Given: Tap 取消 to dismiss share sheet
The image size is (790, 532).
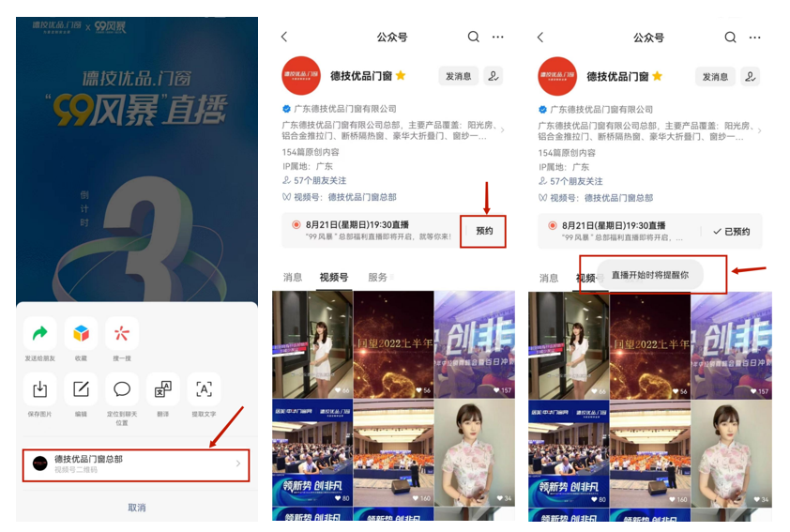Looking at the screenshot, I should click(x=137, y=508).
